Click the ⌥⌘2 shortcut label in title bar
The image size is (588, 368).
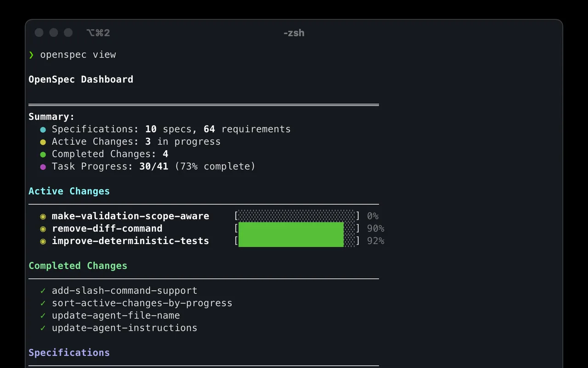pyautogui.click(x=98, y=33)
